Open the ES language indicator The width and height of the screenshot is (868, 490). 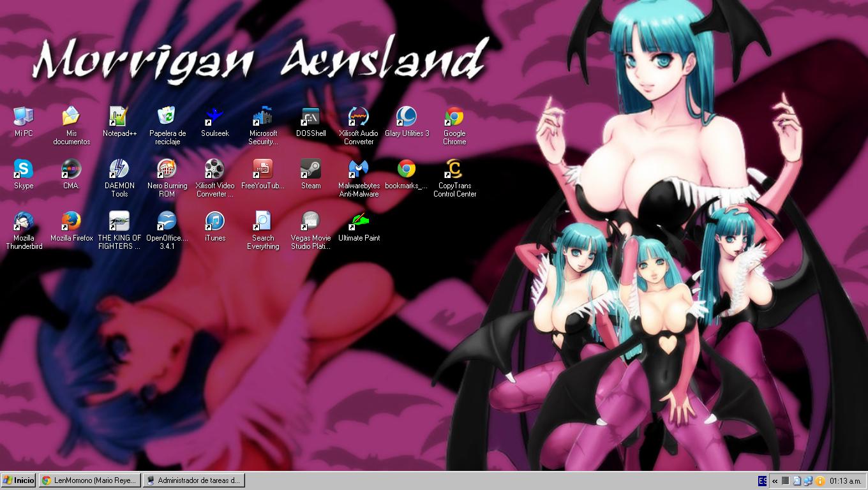coord(762,480)
